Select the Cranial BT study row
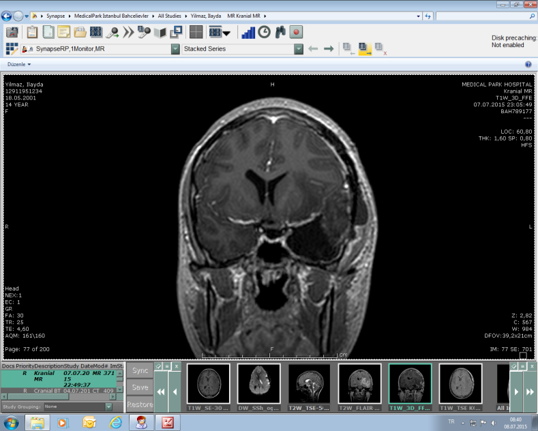 click(58, 391)
